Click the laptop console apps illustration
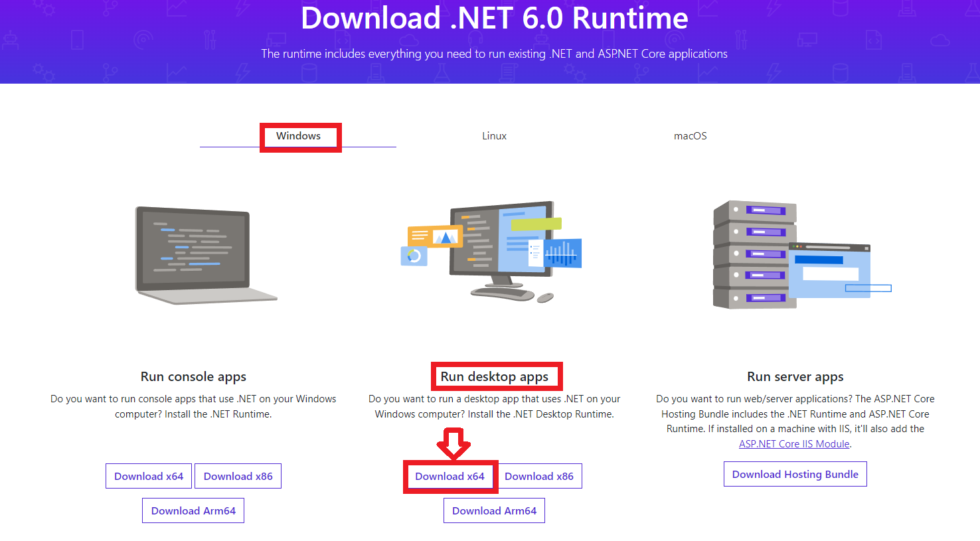This screenshot has width=980, height=541. (206, 256)
